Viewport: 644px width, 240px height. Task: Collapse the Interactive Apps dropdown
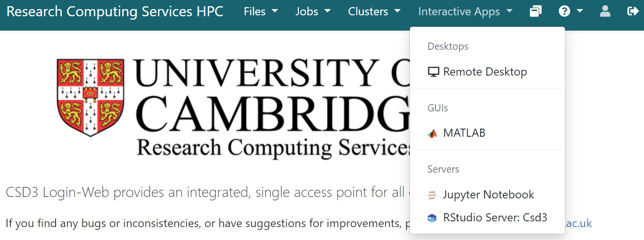click(465, 11)
